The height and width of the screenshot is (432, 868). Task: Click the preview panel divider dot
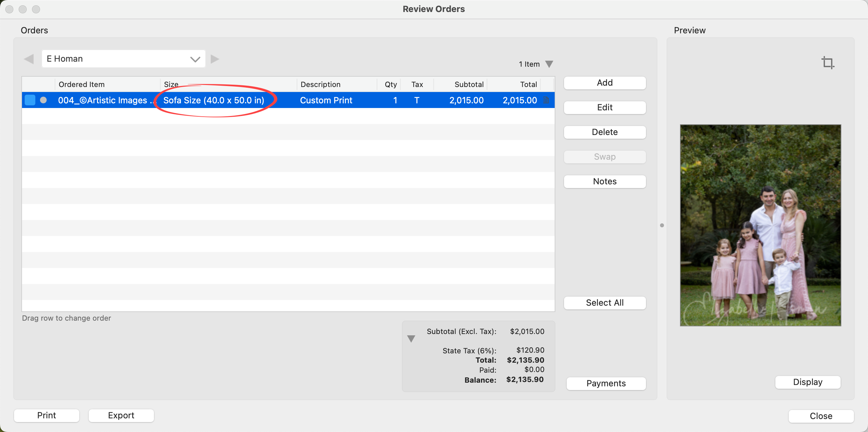coord(662,225)
